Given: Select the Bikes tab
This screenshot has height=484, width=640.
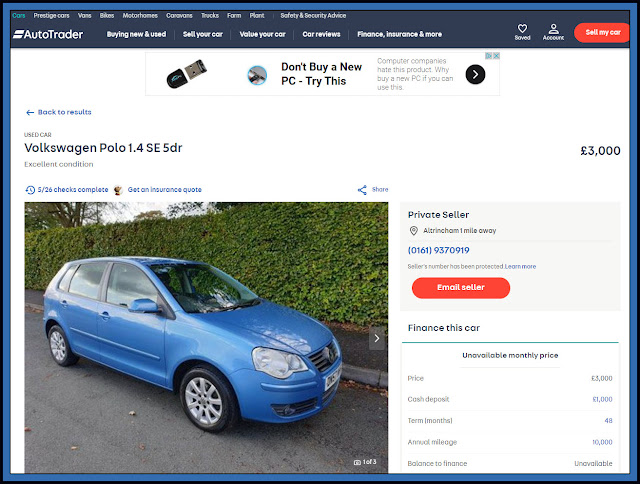Looking at the screenshot, I should point(107,16).
